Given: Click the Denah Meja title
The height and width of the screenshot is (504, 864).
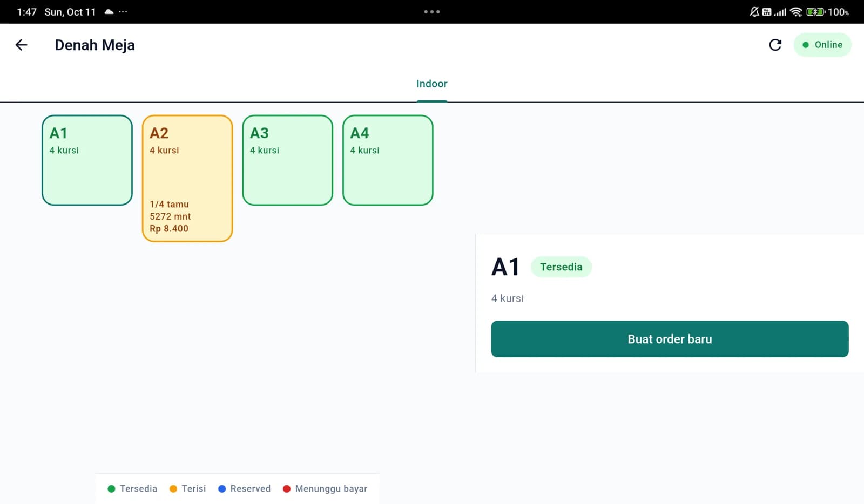Looking at the screenshot, I should click(94, 45).
